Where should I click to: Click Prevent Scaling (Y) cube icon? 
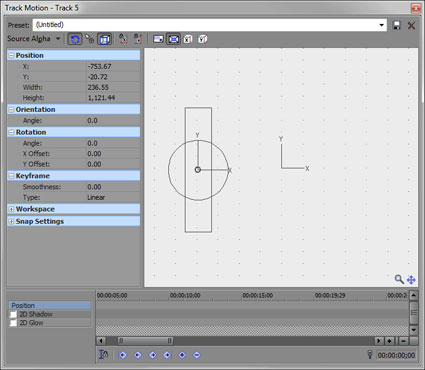tap(203, 39)
